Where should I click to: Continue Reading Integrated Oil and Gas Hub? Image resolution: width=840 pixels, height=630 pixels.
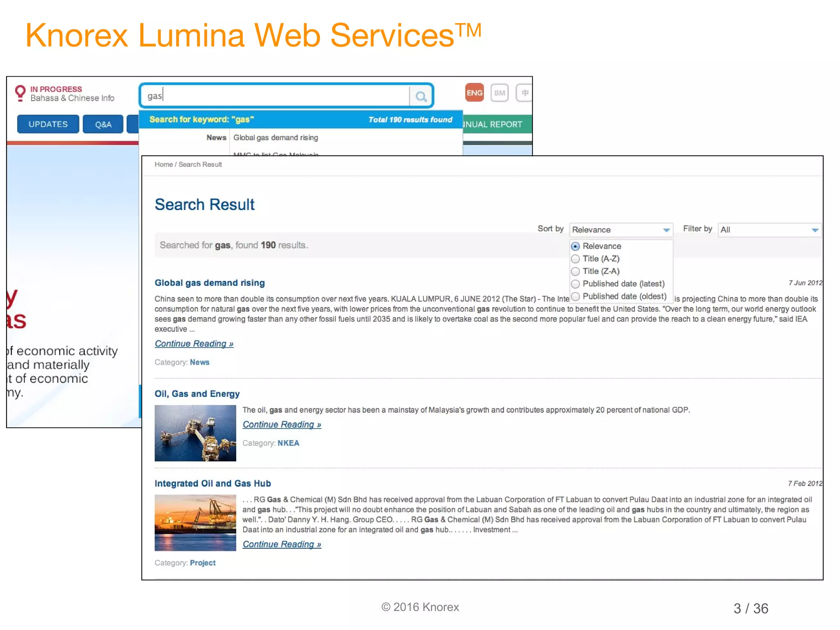(x=282, y=544)
